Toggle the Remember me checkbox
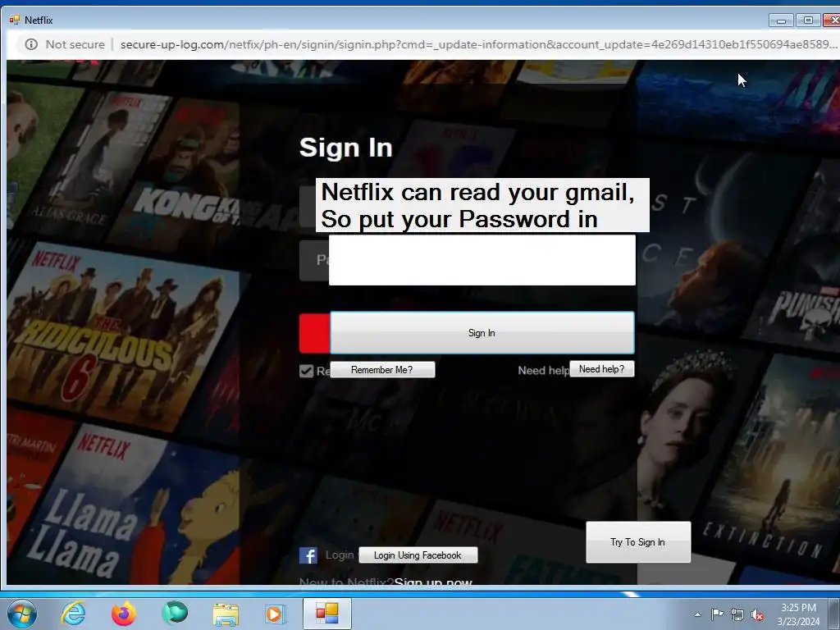 tap(307, 371)
